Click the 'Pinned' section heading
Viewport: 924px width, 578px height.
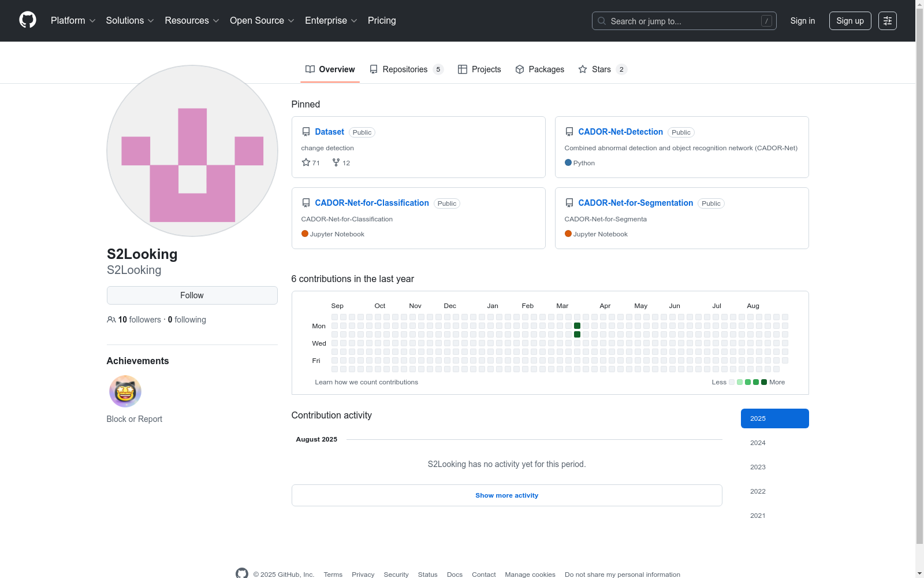[x=305, y=104]
